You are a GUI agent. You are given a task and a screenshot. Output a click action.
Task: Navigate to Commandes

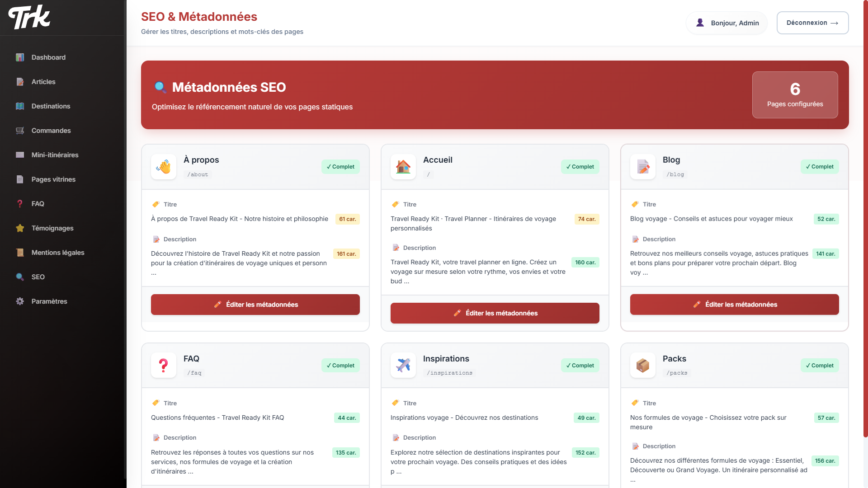coord(63,131)
